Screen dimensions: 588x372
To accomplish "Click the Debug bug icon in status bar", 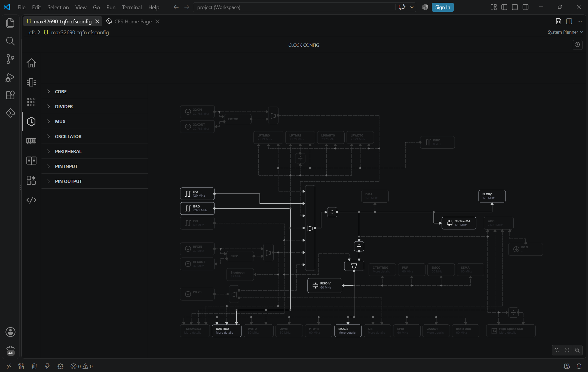I will click(x=60, y=366).
